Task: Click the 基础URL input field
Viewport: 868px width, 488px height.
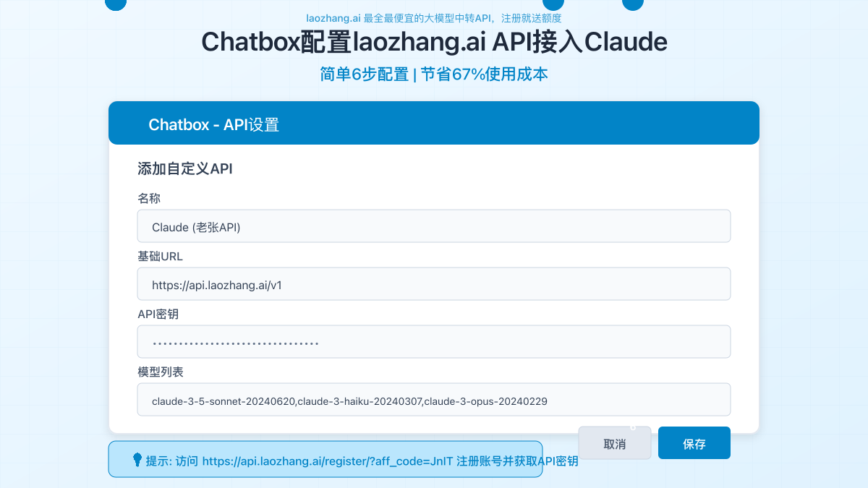Action: (434, 283)
